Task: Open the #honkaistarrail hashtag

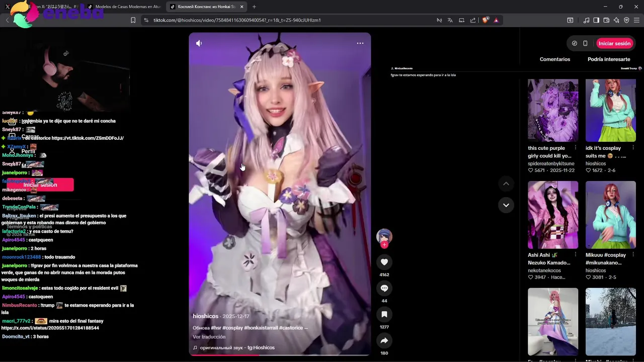Action: point(261,328)
